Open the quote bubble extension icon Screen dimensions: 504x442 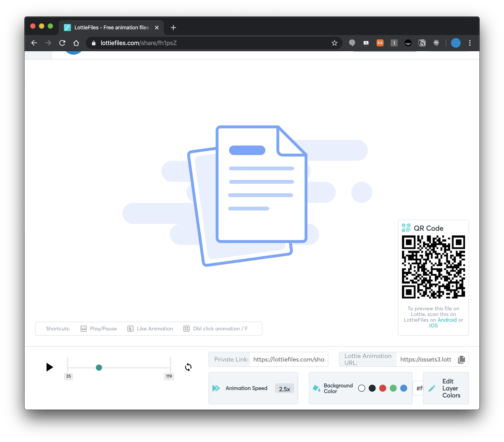point(436,43)
